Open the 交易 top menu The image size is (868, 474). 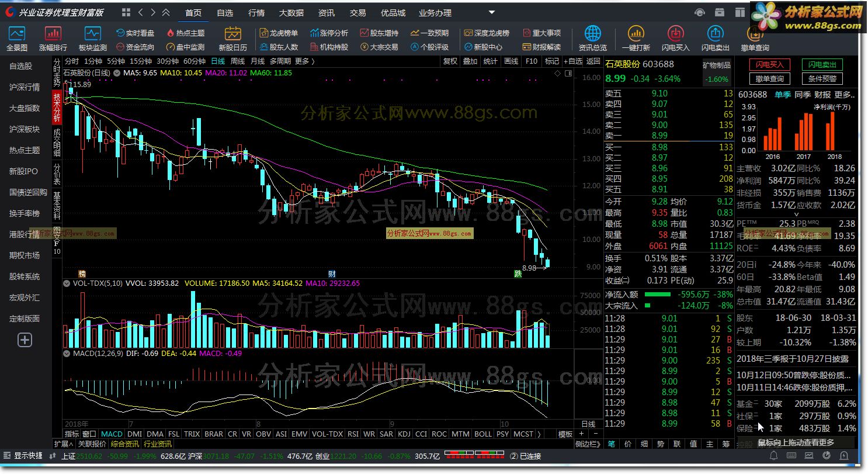(x=358, y=12)
